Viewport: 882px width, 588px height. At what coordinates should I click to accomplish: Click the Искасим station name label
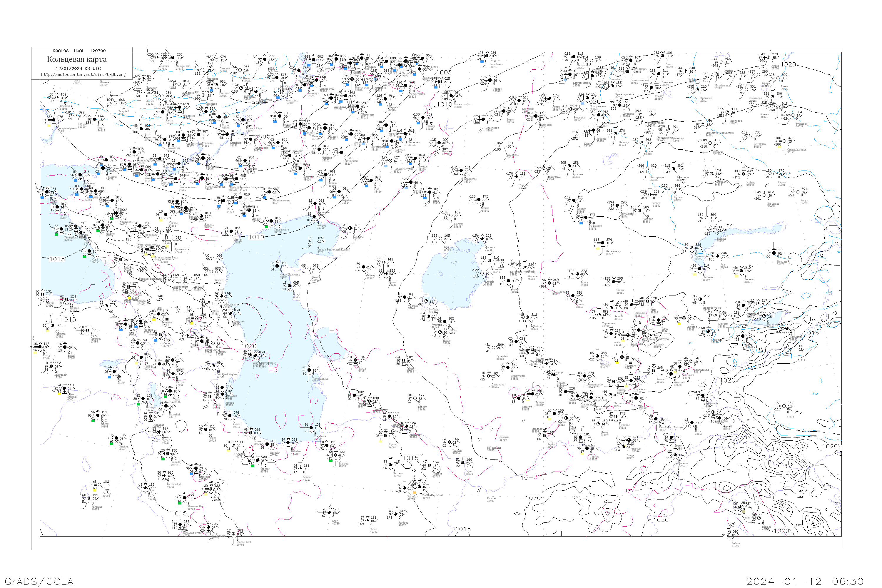tap(683, 464)
